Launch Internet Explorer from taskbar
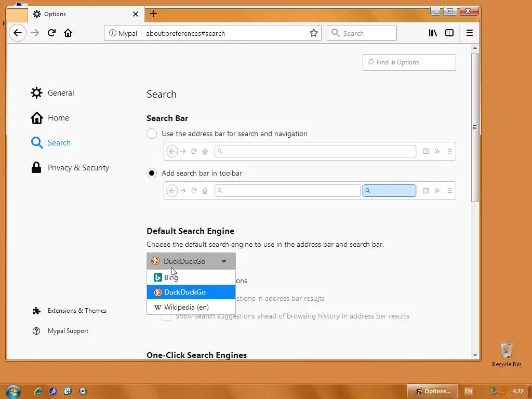The image size is (532, 399). pyautogui.click(x=38, y=391)
